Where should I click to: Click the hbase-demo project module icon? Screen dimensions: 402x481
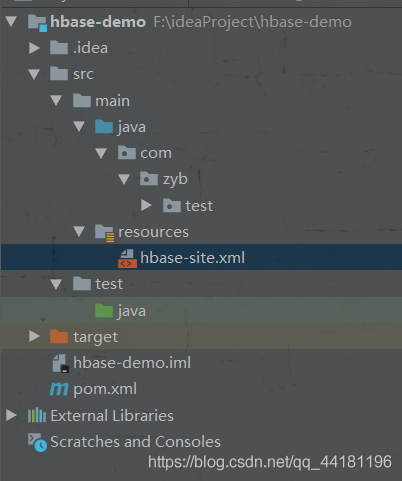coord(37,23)
